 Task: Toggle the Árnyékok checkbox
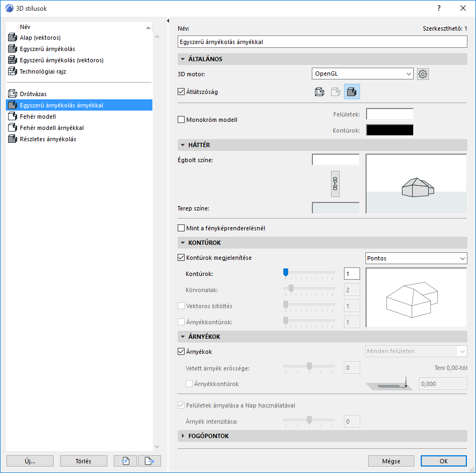pyautogui.click(x=181, y=352)
